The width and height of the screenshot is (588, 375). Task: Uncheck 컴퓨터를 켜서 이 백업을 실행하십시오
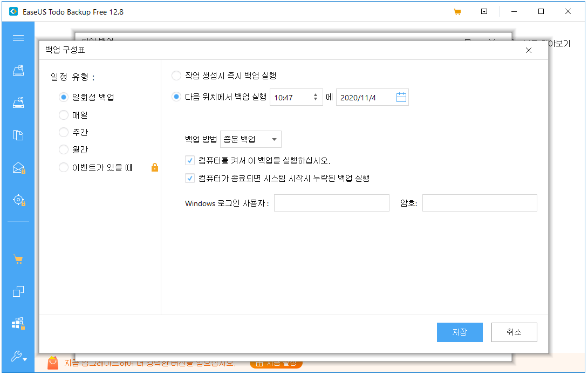click(190, 160)
